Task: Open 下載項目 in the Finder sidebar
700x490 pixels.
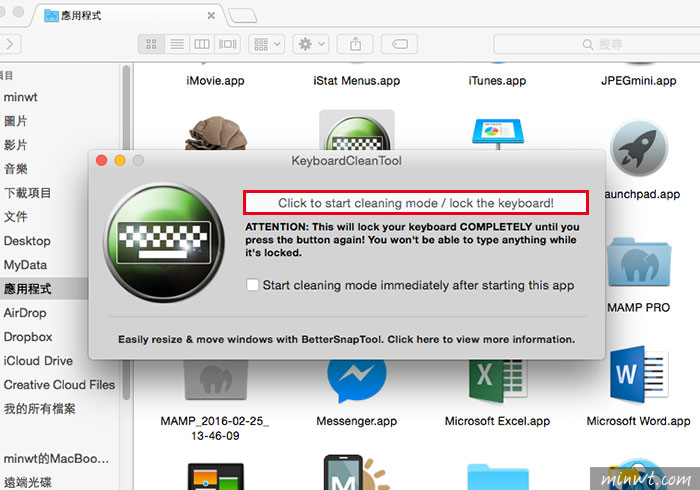Action: pos(28,193)
